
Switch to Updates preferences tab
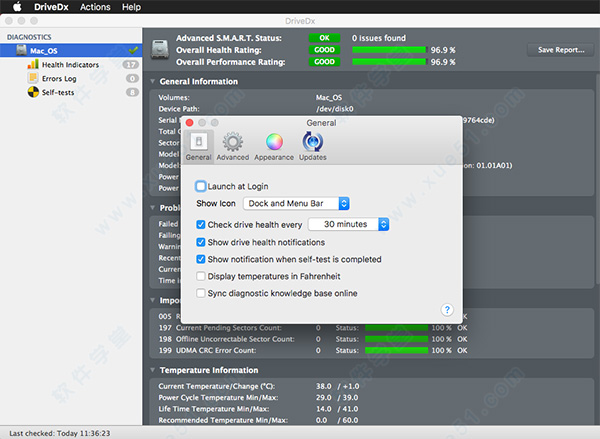pos(313,147)
